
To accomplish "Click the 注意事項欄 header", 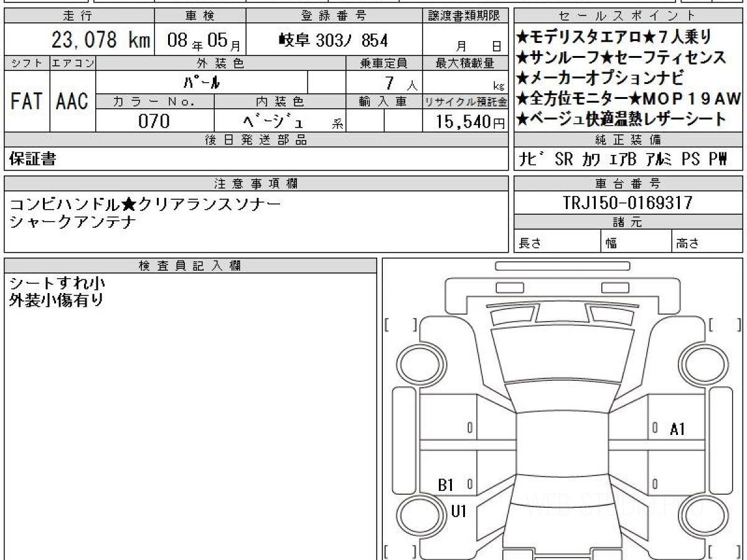I will point(256,183).
